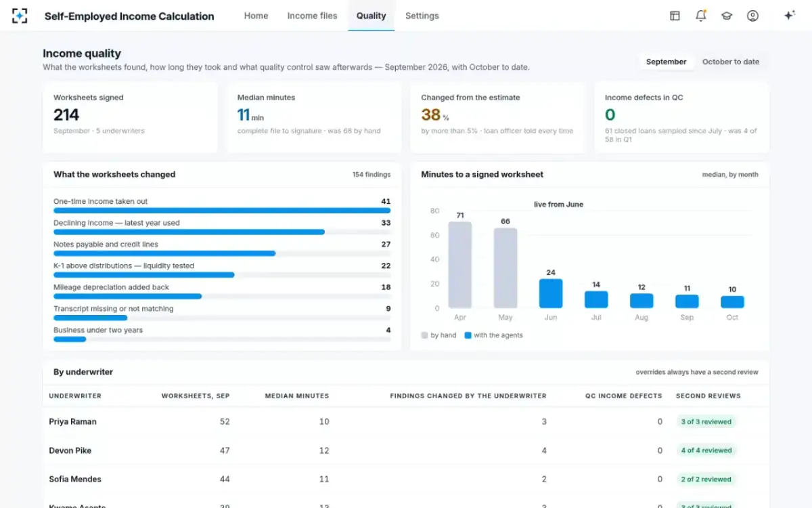Click Priya Raman's 3 of 3 reviewed badge

pos(706,421)
